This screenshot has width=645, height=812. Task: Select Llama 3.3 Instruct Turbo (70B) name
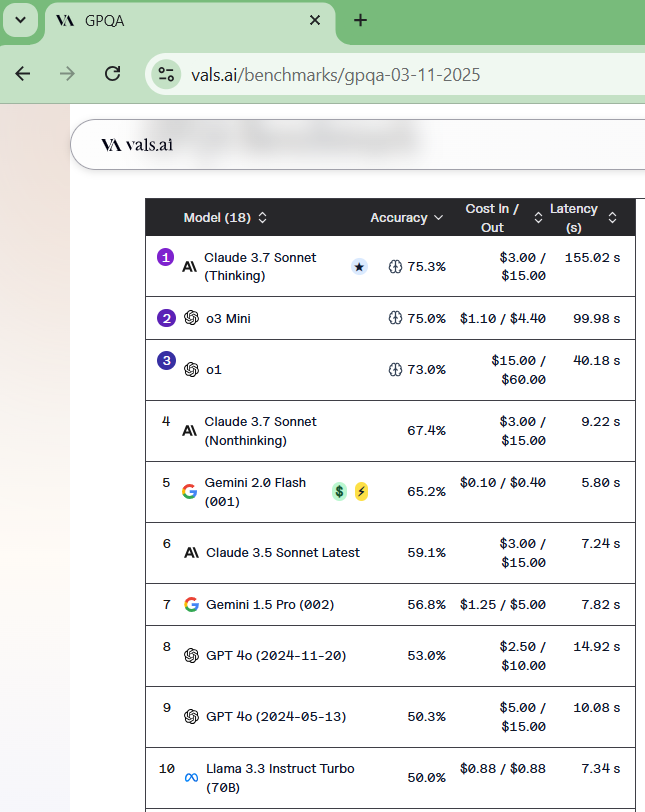(280, 778)
